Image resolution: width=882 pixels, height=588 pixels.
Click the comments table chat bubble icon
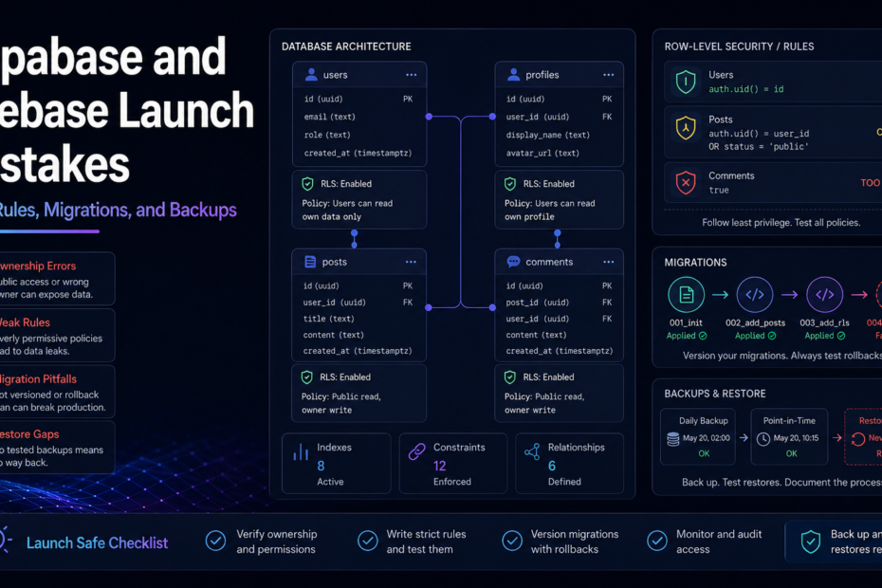[x=513, y=262]
